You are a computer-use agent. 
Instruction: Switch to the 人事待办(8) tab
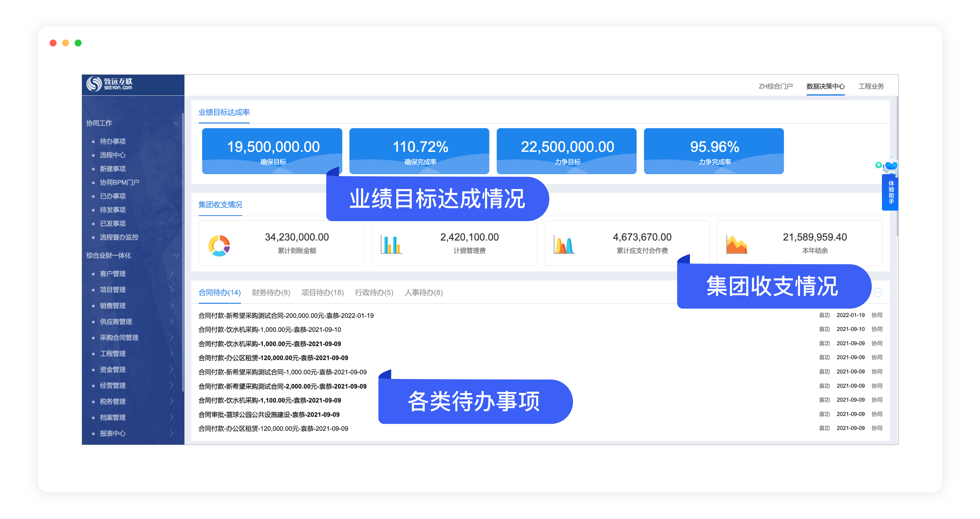[423, 292]
